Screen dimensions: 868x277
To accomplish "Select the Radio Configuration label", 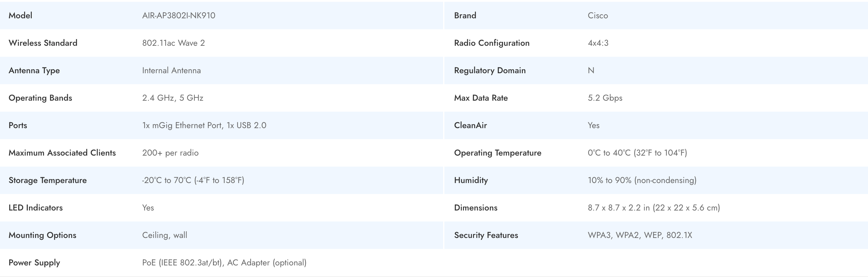I will point(492,43).
